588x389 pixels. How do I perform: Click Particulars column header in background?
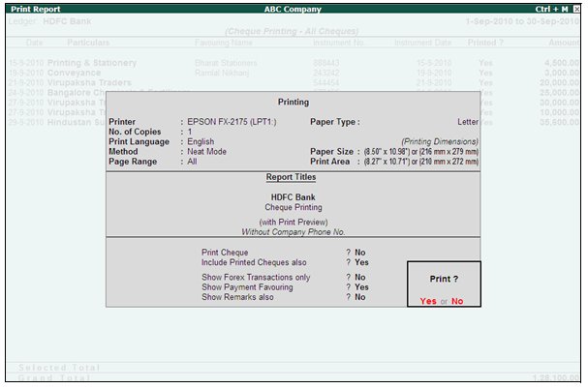[x=88, y=43]
